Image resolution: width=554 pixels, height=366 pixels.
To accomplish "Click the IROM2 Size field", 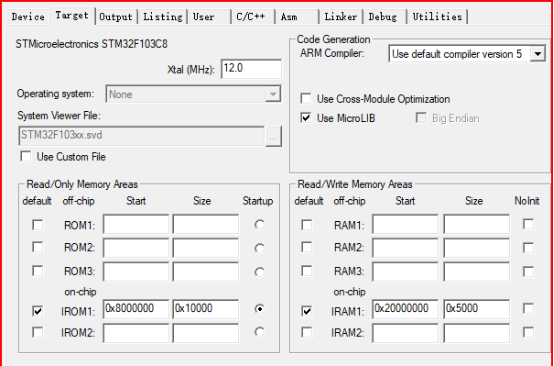I will (x=205, y=333).
